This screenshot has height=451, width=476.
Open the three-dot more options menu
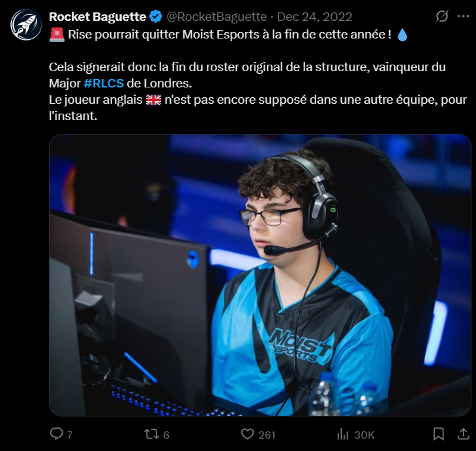(464, 16)
